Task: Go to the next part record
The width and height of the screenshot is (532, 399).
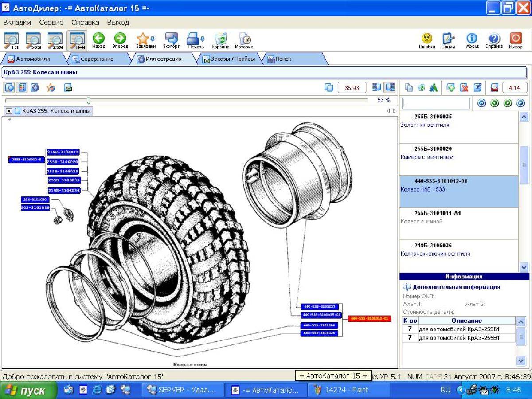Action: click(508, 103)
